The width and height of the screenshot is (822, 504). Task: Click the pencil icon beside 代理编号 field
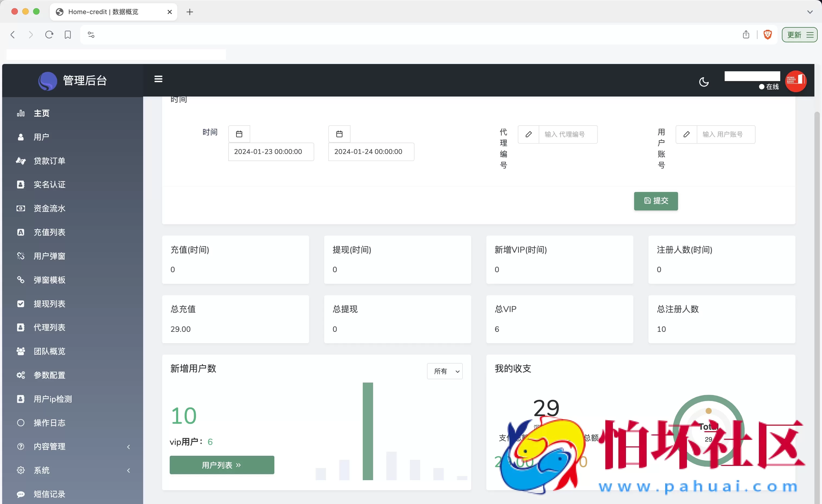[528, 134]
